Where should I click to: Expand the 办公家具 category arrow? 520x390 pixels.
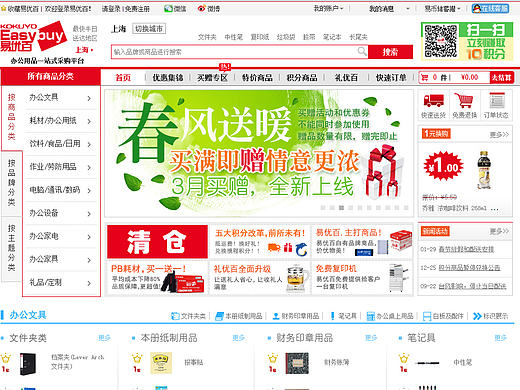pos(89,260)
